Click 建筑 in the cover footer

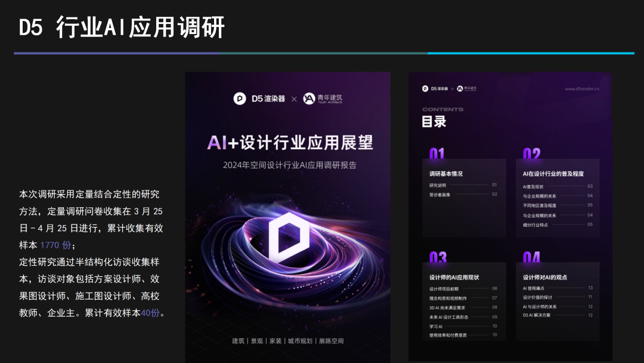238,342
